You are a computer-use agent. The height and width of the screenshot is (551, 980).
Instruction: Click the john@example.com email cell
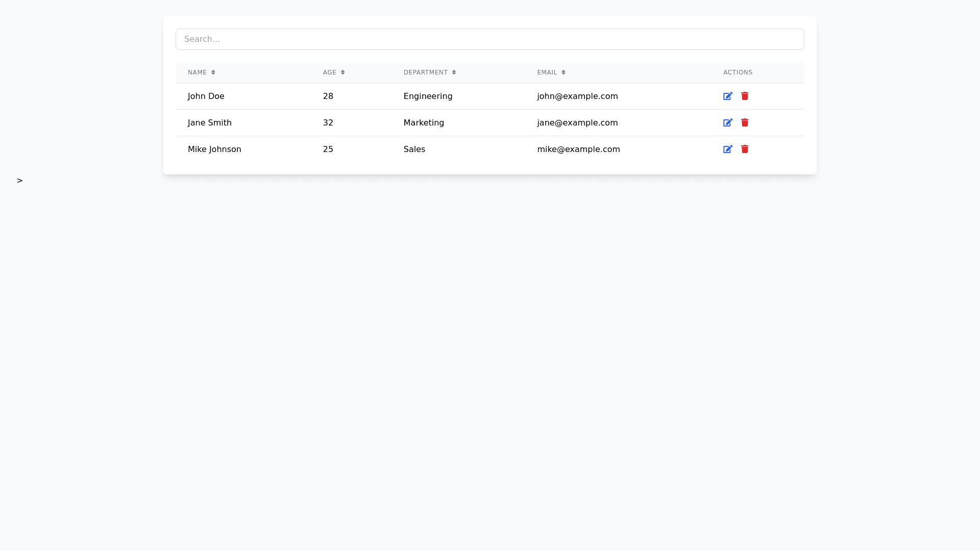577,96
